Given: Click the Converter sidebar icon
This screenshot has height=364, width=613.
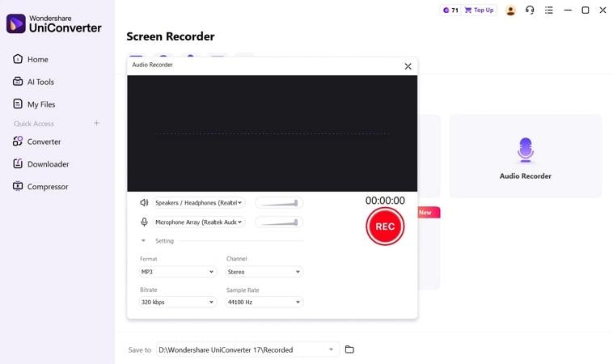Looking at the screenshot, I should (x=18, y=141).
